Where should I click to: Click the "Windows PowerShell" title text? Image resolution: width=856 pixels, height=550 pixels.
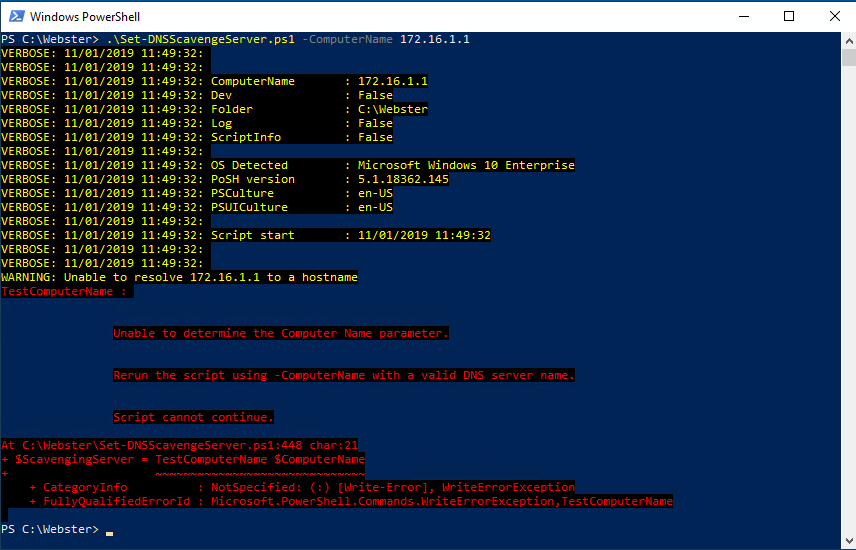pos(85,17)
